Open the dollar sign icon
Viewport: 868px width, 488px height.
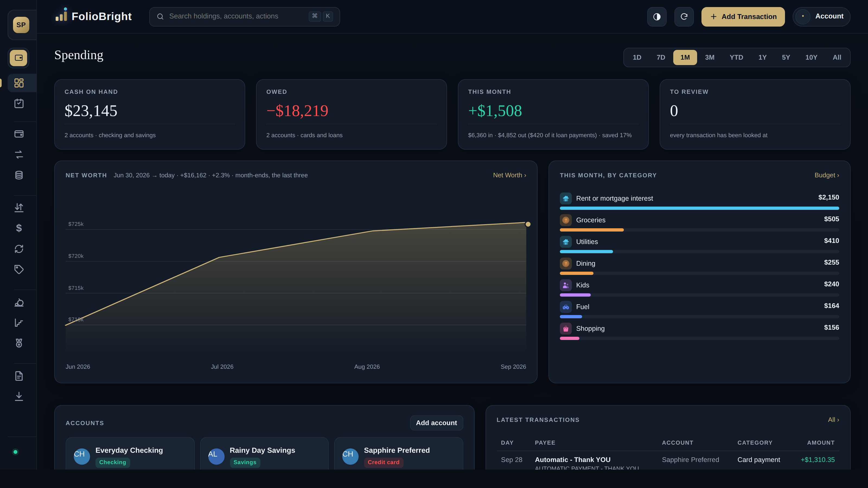point(19,228)
